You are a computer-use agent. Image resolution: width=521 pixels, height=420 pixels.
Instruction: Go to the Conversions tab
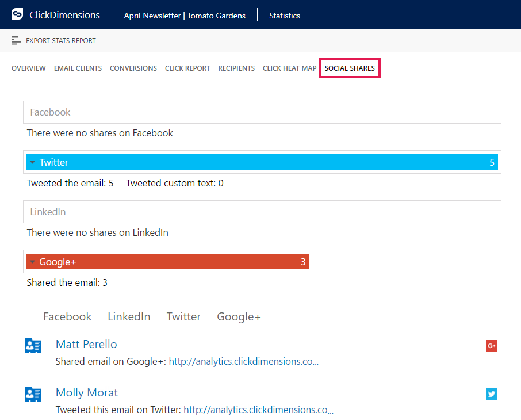click(x=133, y=68)
